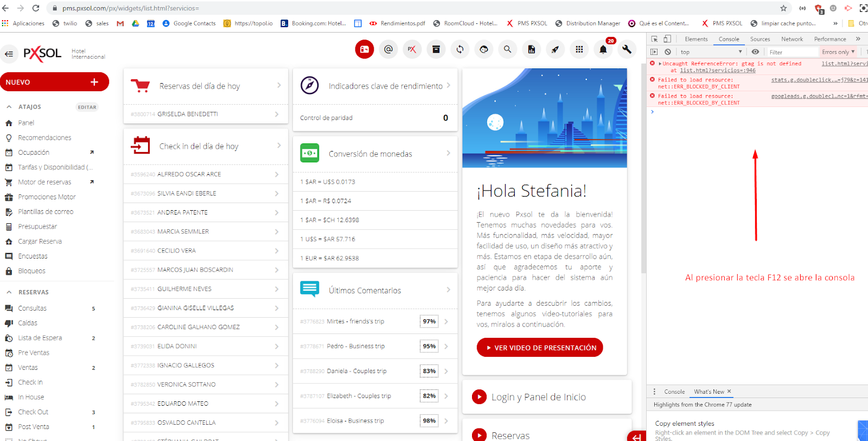This screenshot has height=441, width=868.
Task: Click the In House bed icon
Action: 9,398
